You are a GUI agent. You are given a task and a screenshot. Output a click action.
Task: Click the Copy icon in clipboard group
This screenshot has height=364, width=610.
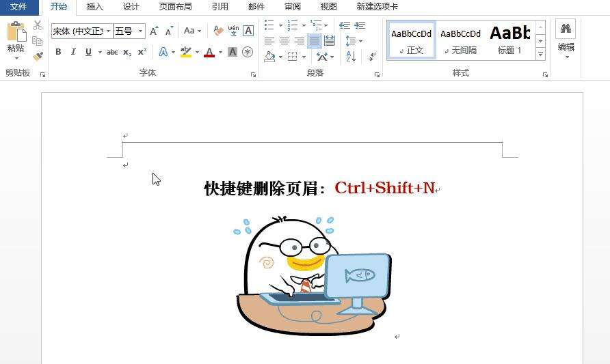click(x=38, y=41)
